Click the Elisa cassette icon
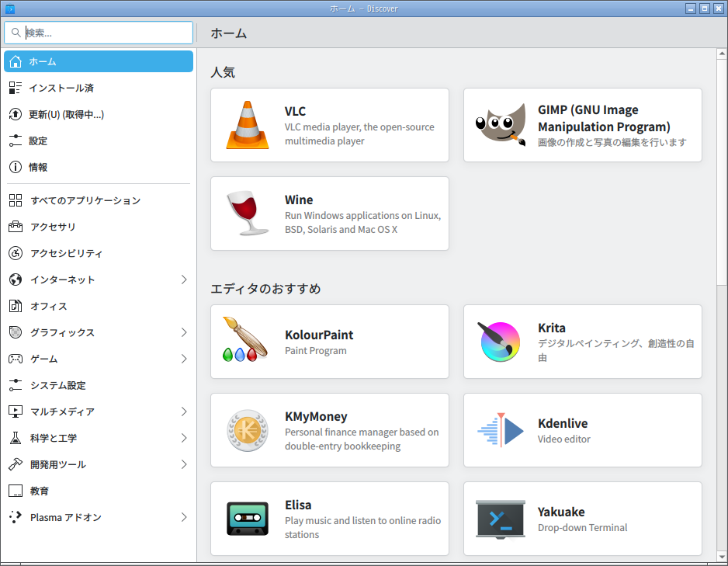Viewport: 728px width, 566px height. pos(248,518)
